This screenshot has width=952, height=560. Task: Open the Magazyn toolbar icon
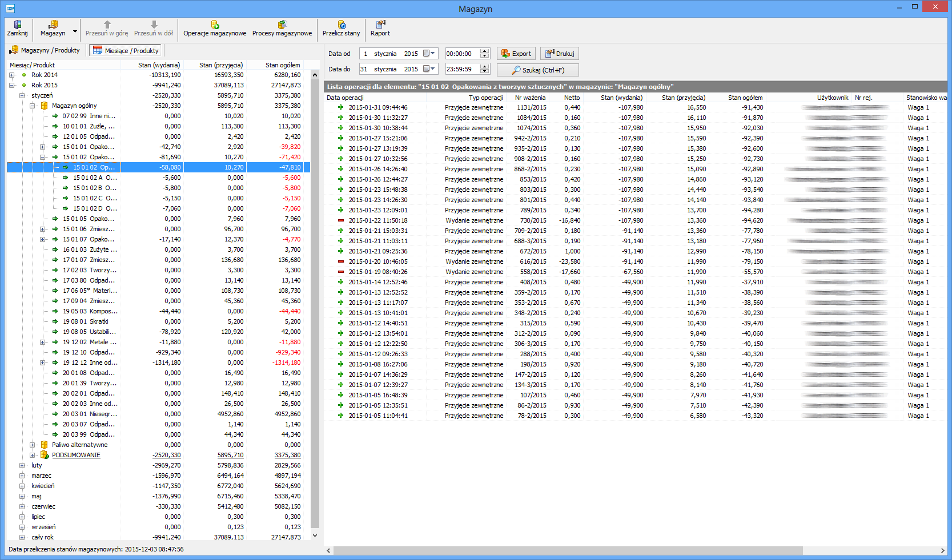tap(53, 28)
